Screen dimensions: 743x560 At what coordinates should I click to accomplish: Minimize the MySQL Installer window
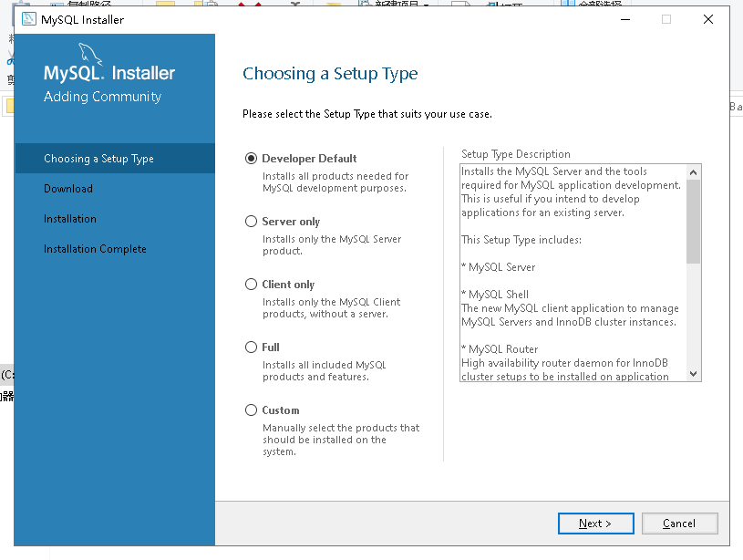625,19
